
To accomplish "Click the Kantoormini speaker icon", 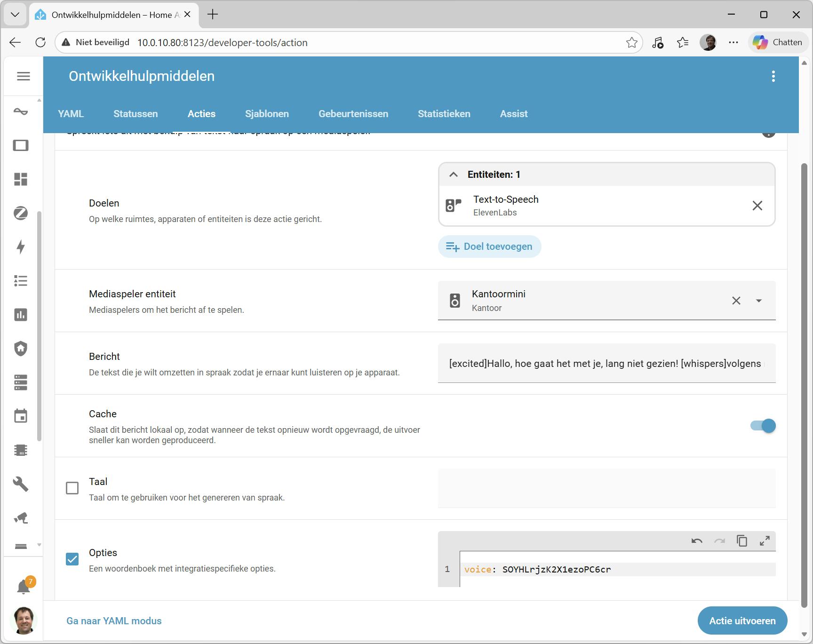I will tap(455, 301).
